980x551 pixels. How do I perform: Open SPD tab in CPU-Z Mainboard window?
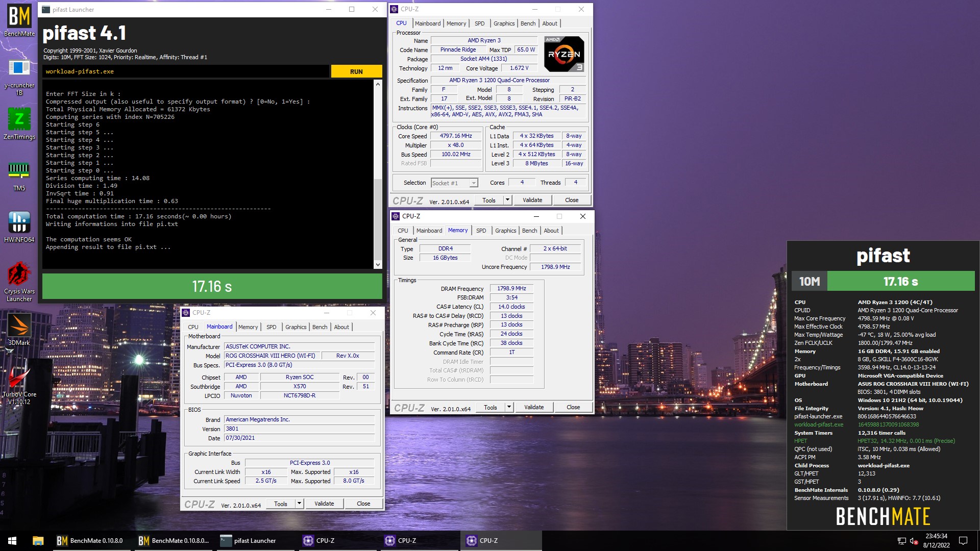271,327
